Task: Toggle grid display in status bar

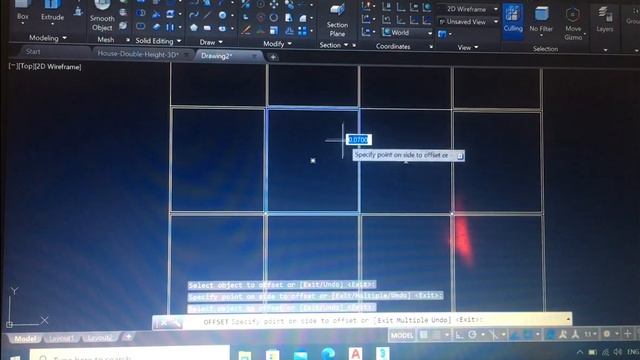Action: coord(424,335)
